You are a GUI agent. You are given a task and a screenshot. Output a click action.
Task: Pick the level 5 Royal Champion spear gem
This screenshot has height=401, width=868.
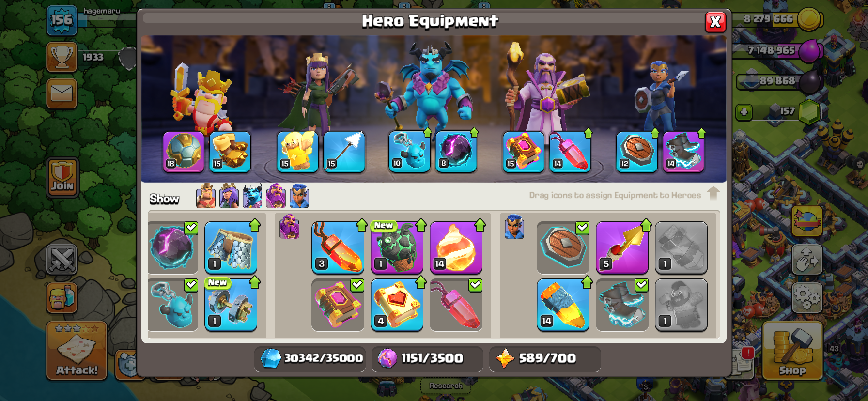[622, 247]
